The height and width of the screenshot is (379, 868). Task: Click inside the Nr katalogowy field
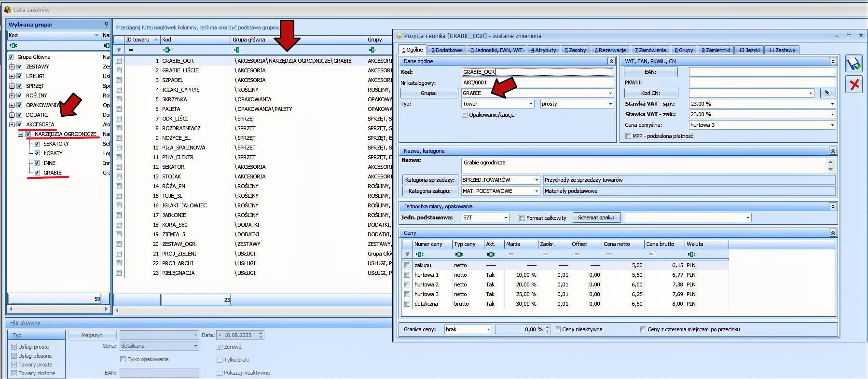tap(537, 82)
